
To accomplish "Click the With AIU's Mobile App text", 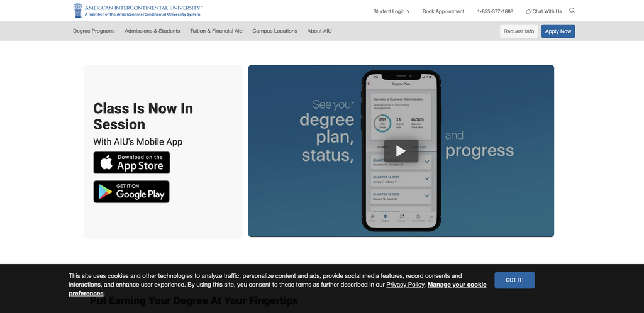I will tap(138, 142).
